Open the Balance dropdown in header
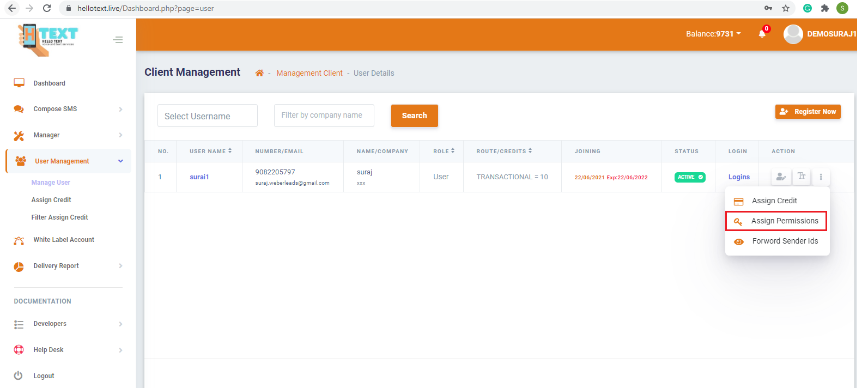Viewport: 868px width, 388px height. [x=713, y=34]
